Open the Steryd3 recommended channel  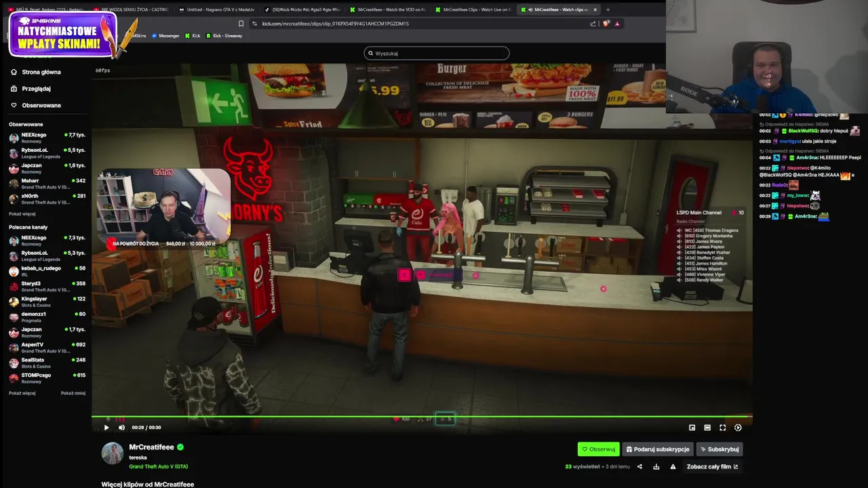(x=47, y=286)
